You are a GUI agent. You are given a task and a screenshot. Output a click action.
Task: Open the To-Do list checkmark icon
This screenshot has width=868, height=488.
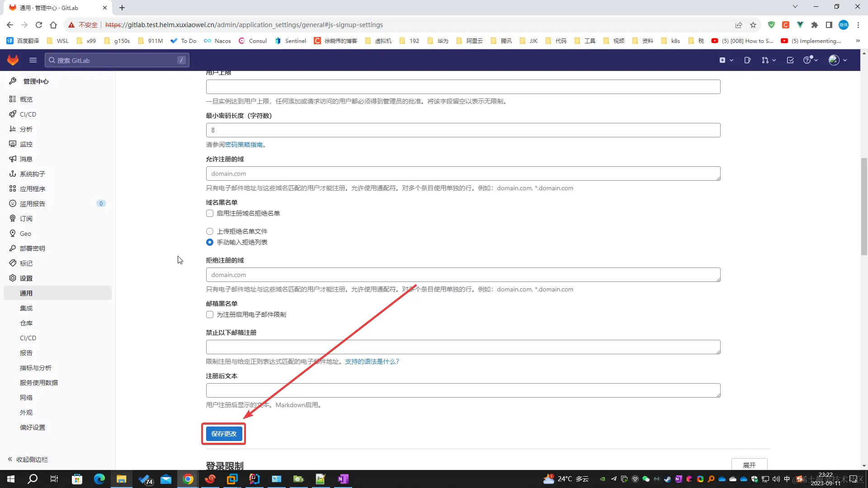(x=790, y=60)
